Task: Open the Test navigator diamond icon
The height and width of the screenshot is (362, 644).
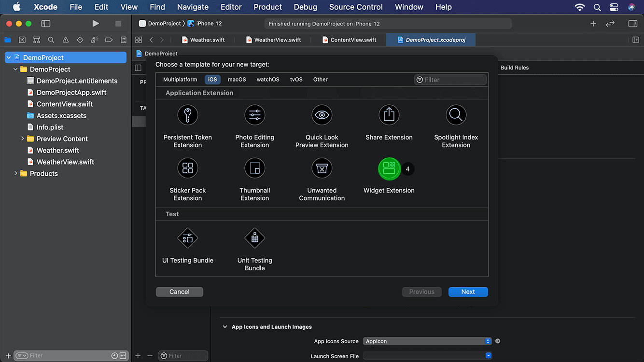Action: coord(80,40)
